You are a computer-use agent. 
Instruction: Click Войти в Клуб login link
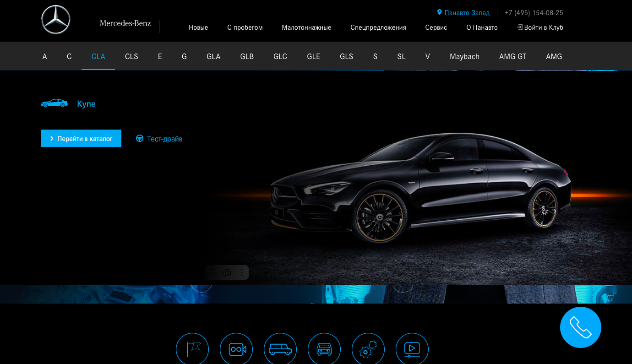[540, 27]
